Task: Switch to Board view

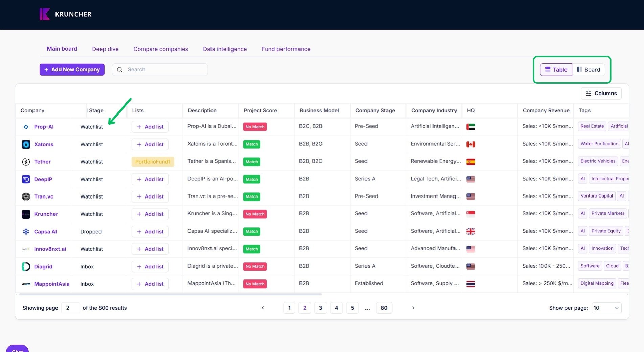Action: 589,70
